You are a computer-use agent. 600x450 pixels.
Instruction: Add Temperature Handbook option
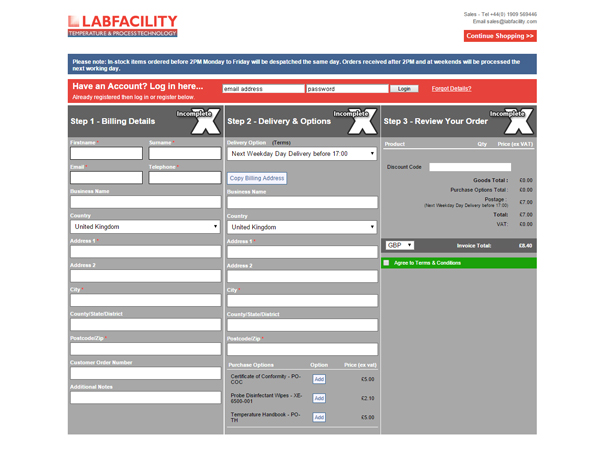pos(319,417)
